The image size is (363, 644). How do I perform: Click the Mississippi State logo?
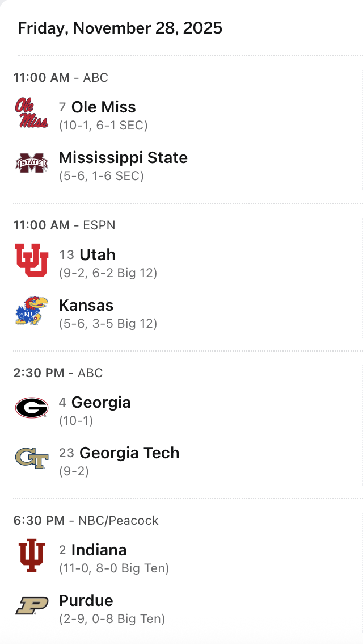pos(32,164)
